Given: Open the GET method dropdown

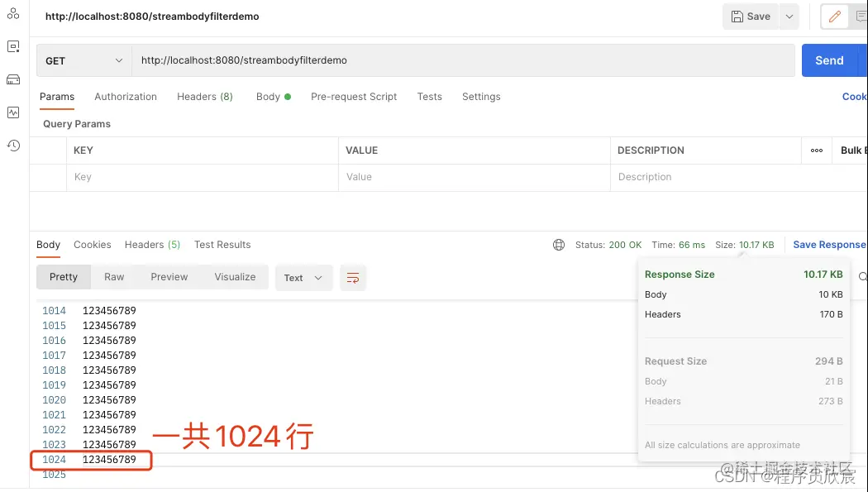Looking at the screenshot, I should pyautogui.click(x=83, y=61).
